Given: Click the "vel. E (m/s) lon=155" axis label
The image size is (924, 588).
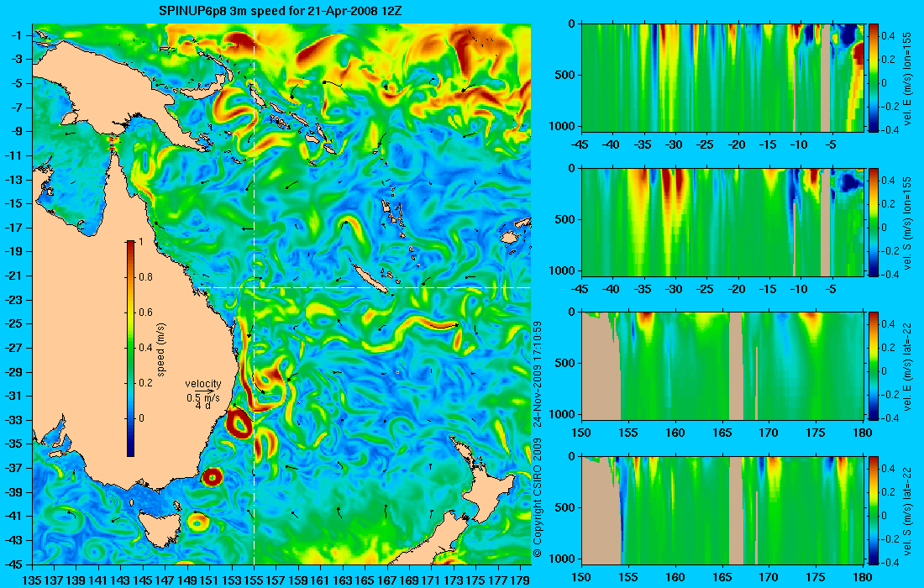Looking at the screenshot, I should [907, 78].
